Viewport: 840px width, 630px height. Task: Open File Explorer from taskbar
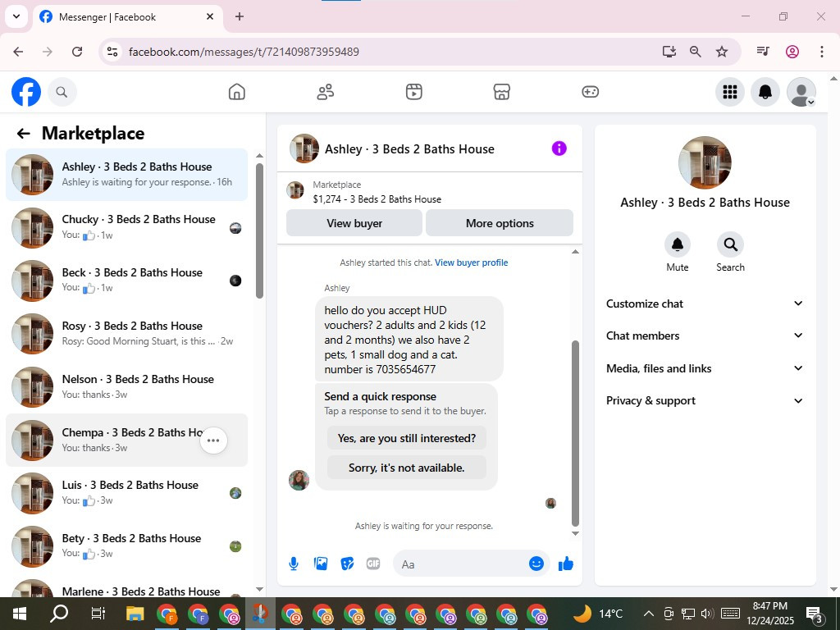pos(135,614)
